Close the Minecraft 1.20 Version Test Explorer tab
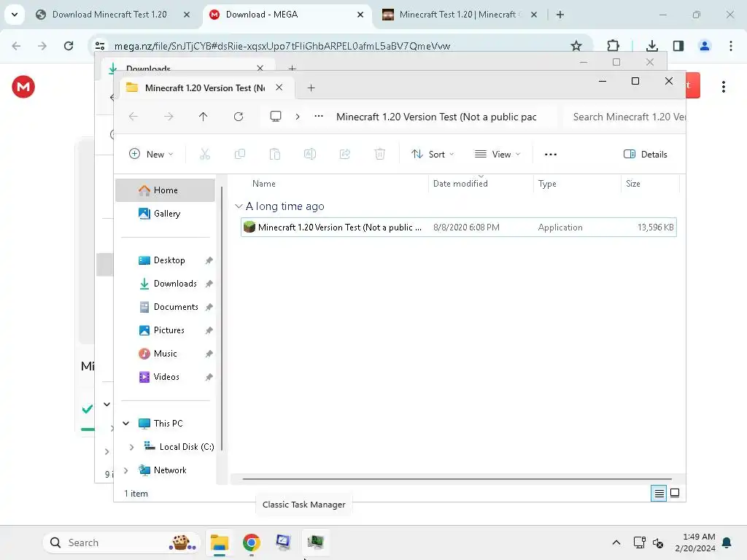This screenshot has width=747, height=560. coord(279,87)
